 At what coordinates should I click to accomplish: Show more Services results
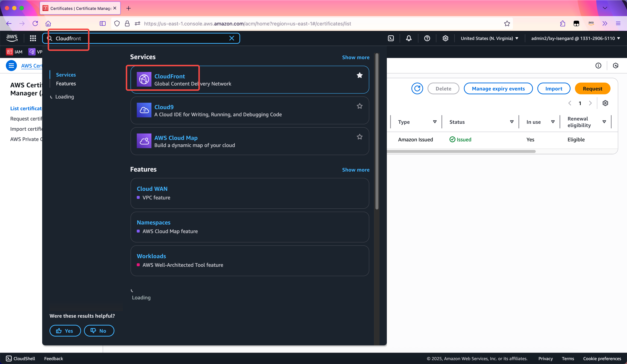(x=355, y=57)
